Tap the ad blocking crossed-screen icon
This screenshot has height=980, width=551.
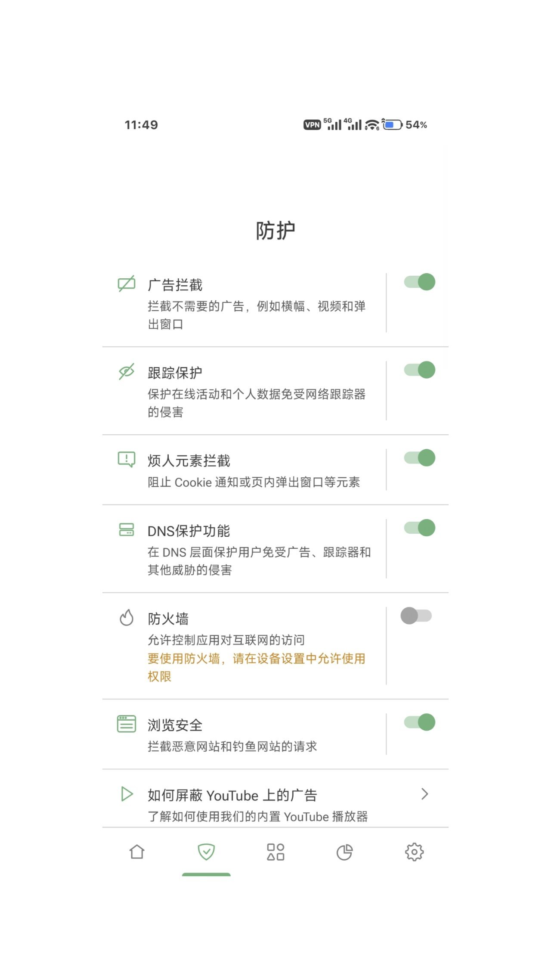tap(127, 284)
